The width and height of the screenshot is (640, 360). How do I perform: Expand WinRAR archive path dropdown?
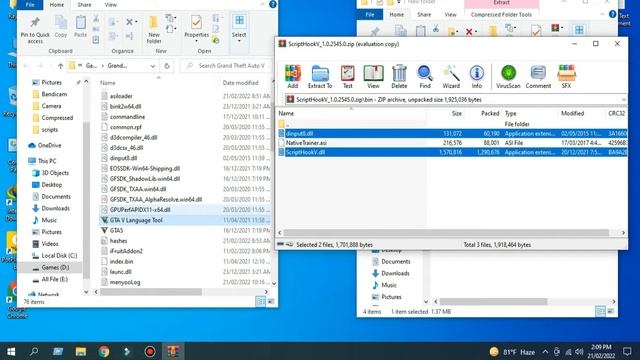tap(623, 100)
